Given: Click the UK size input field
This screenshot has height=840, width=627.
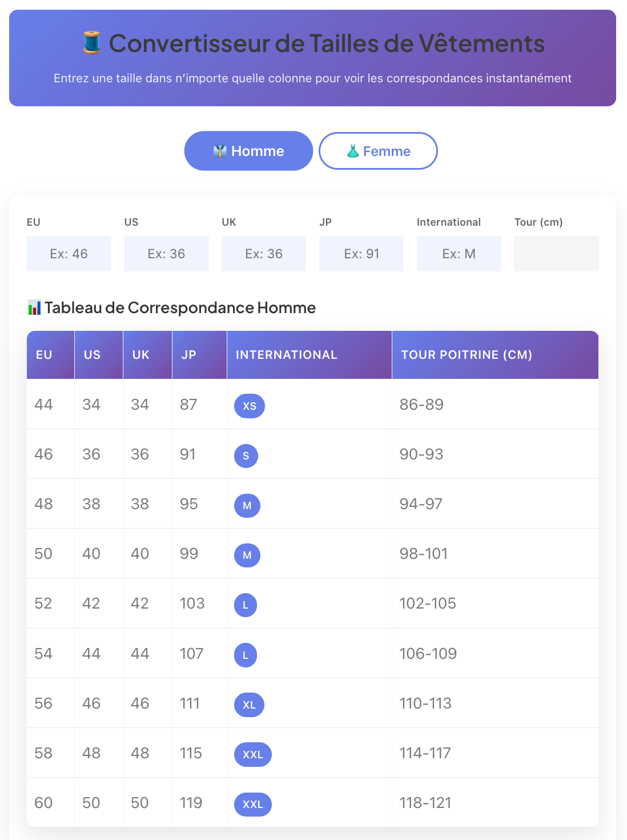Looking at the screenshot, I should (x=264, y=254).
